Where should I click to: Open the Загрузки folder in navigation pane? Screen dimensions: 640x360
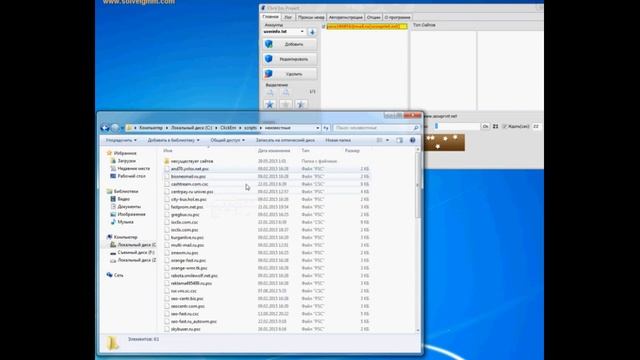click(122, 161)
